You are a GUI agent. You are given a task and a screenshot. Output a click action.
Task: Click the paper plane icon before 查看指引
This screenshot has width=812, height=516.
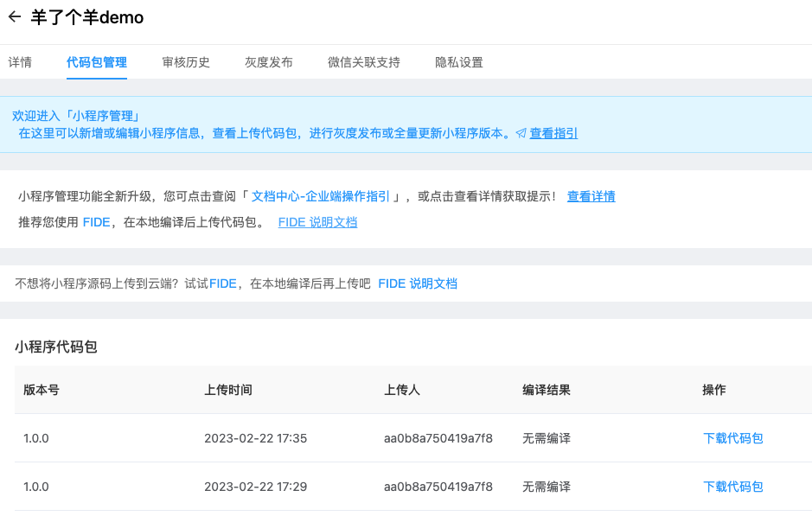pos(521,134)
